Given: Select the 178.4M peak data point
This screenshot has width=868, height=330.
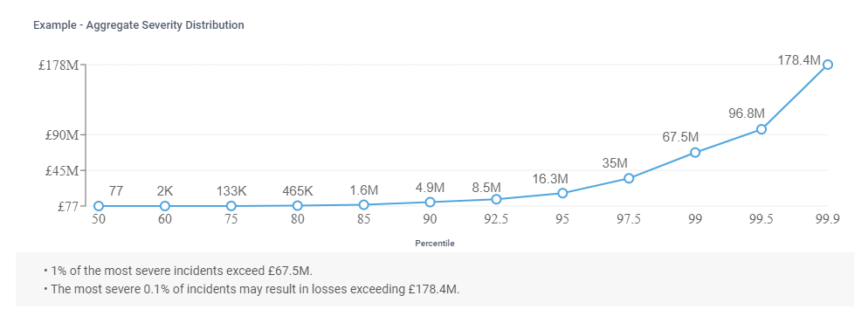Looking at the screenshot, I should pos(828,65).
